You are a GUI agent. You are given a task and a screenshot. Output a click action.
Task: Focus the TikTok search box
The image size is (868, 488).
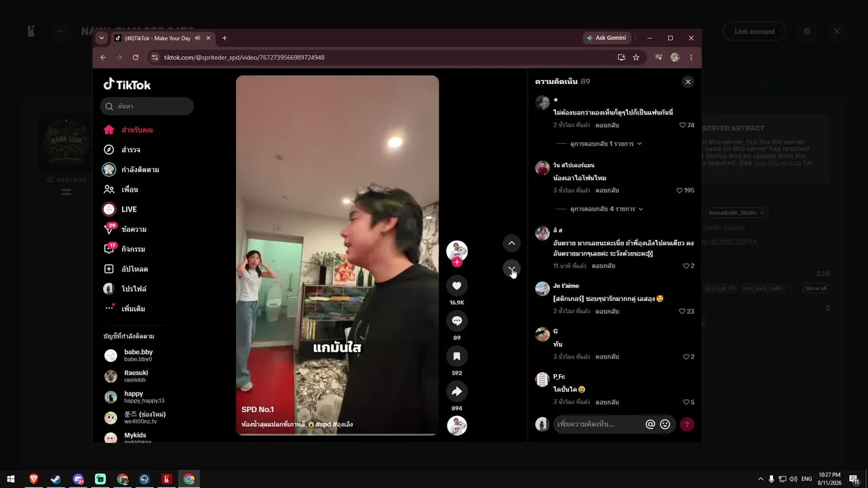pyautogui.click(x=146, y=106)
